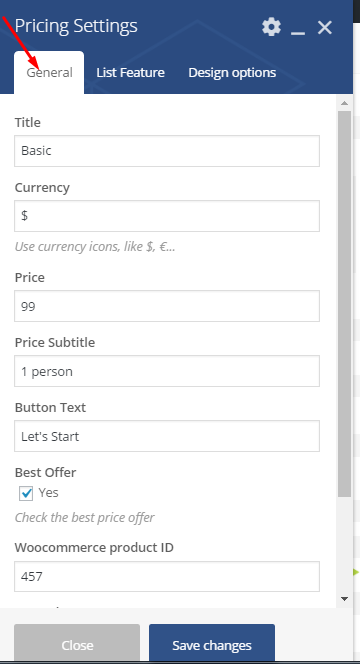
Task: Click the Button Text field
Action: point(167,436)
